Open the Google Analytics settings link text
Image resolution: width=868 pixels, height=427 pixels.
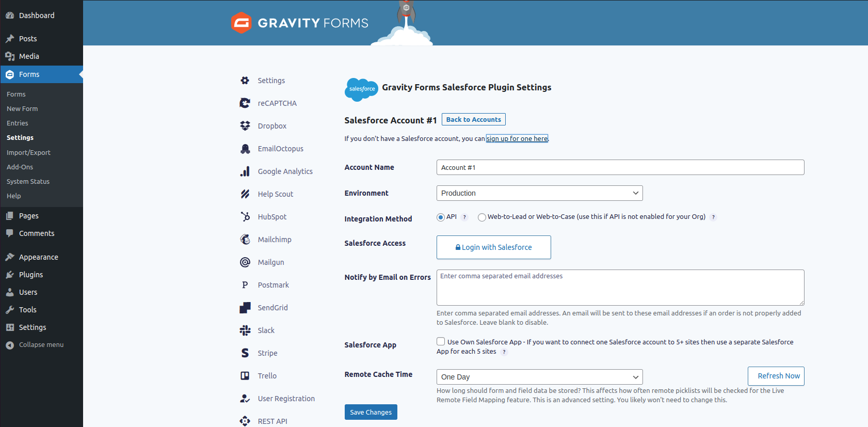click(x=285, y=171)
